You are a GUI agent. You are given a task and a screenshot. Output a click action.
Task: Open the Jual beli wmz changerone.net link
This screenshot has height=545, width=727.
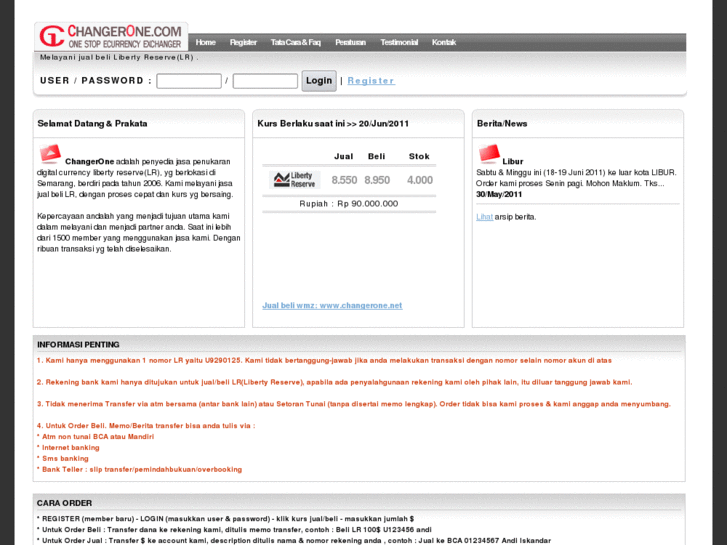332,305
